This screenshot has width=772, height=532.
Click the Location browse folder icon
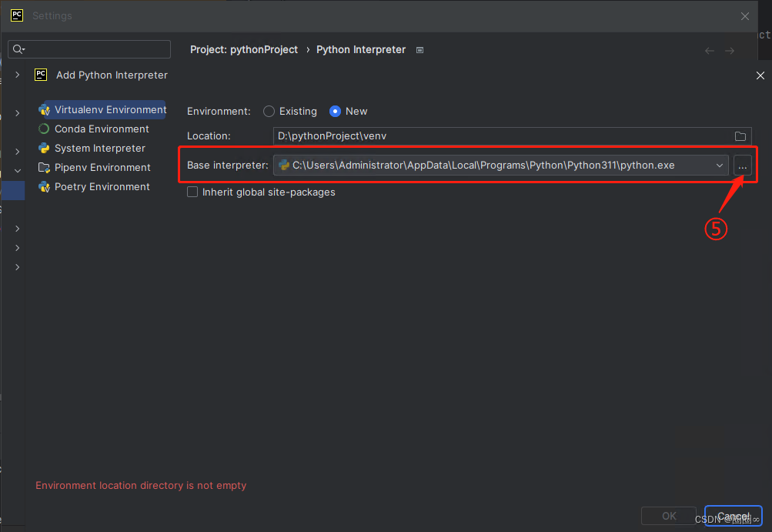click(740, 136)
